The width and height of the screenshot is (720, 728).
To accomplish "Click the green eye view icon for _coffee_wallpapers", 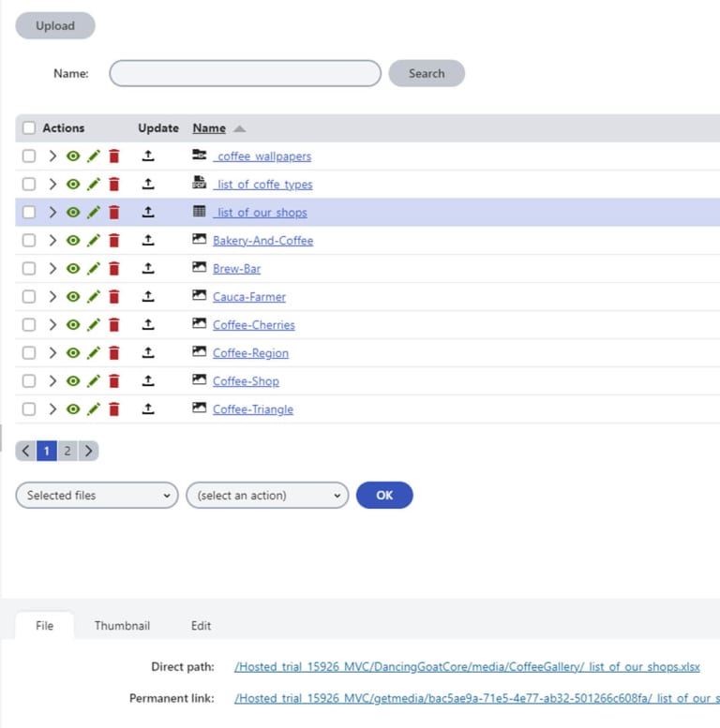I will point(73,156).
